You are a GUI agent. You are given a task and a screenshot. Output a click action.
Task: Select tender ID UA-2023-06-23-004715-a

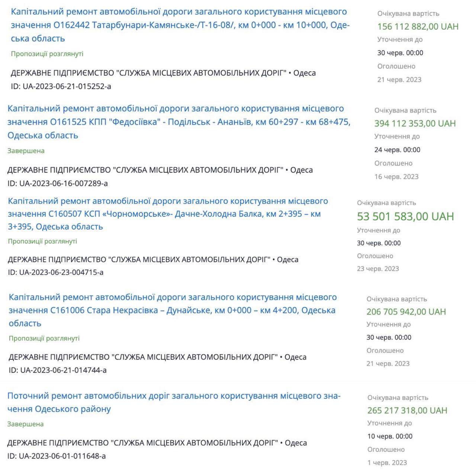55,272
